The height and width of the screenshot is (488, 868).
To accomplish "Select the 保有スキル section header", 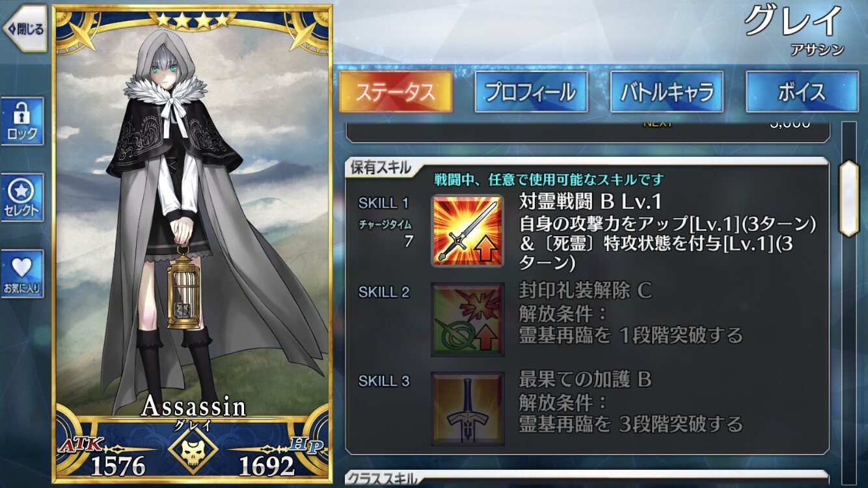I will coord(381,167).
